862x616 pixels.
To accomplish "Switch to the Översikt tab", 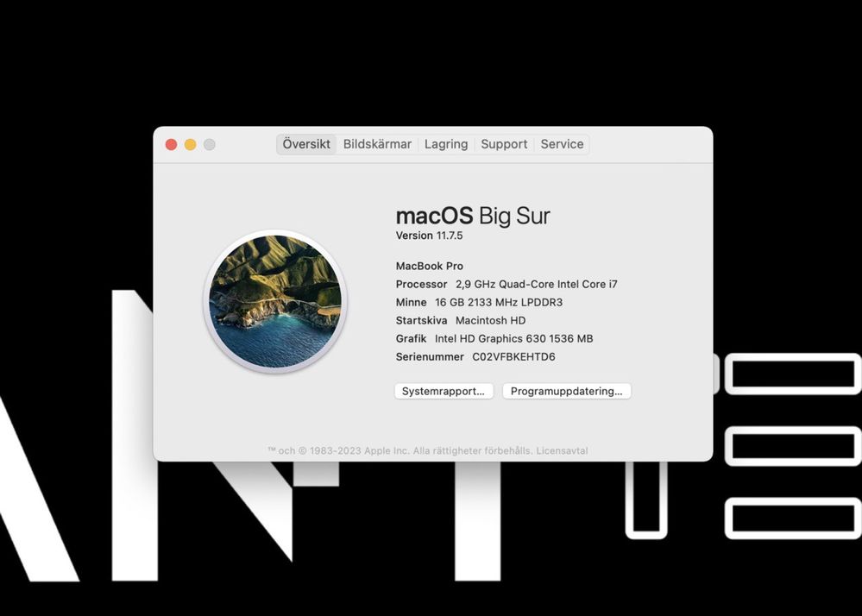I will [x=306, y=144].
